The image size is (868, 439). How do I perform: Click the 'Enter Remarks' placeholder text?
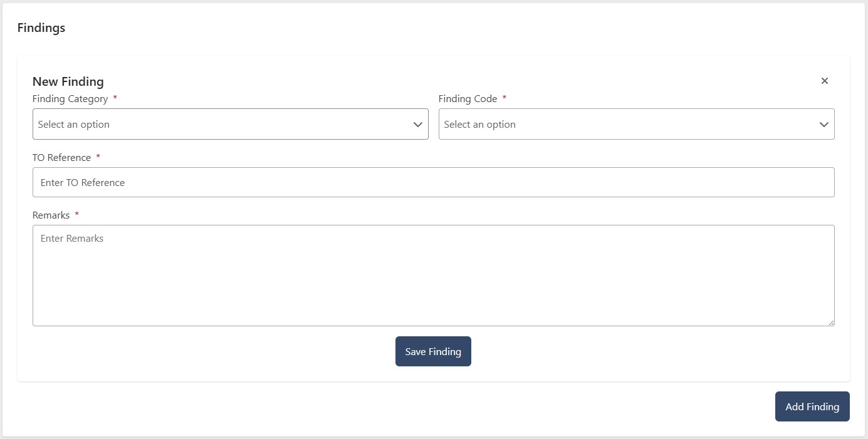[x=72, y=239]
